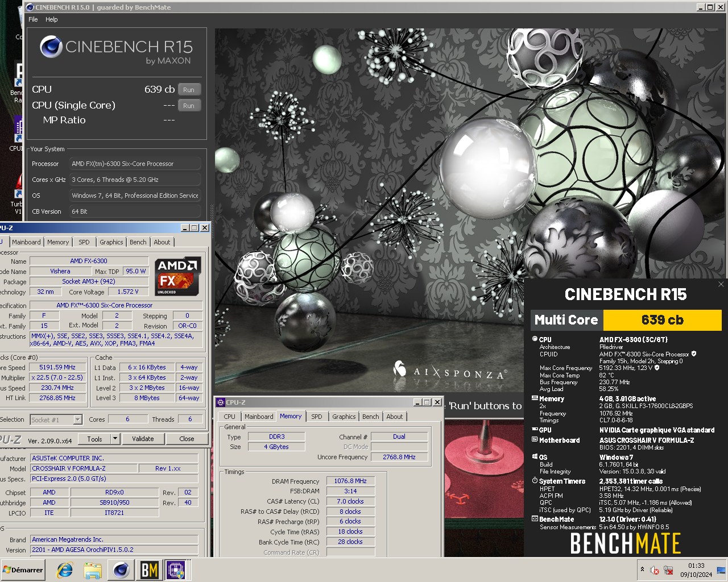Click the Core Speed value 5191.59 MHz

(x=57, y=367)
